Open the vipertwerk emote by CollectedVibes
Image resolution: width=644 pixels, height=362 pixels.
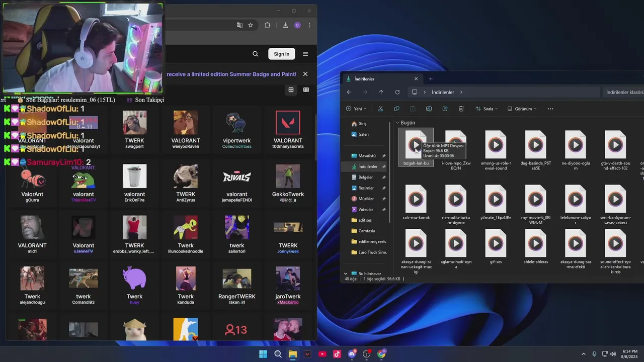(236, 130)
